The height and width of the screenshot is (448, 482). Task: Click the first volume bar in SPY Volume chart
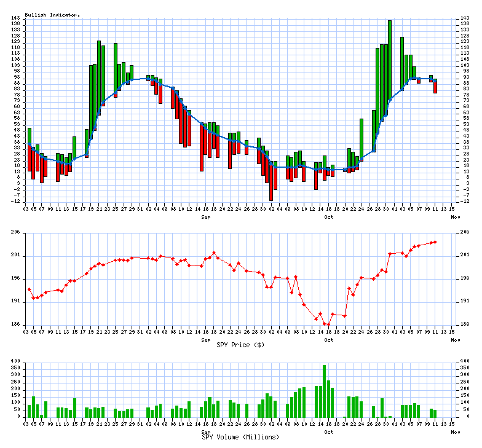29,411
